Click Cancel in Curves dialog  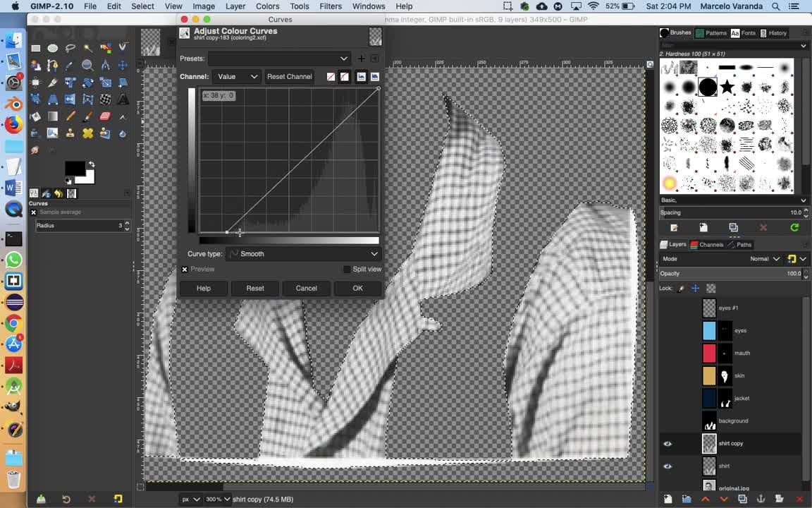tap(307, 289)
